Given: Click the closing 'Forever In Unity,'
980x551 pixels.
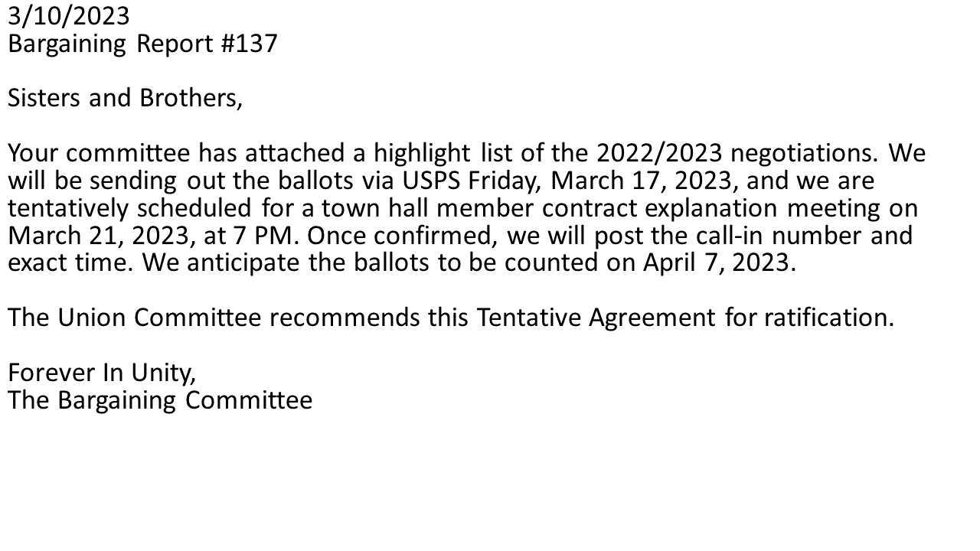Looking at the screenshot, I should point(102,373).
